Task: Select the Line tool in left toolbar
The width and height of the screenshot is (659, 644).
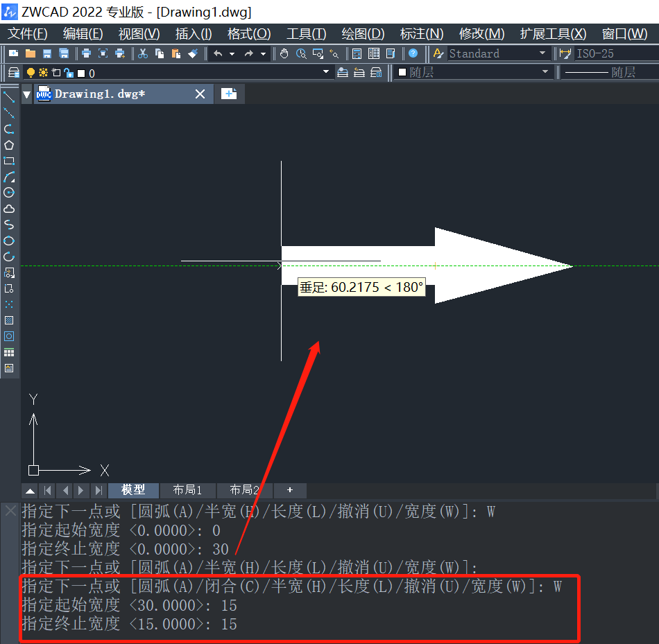Action: pyautogui.click(x=9, y=97)
